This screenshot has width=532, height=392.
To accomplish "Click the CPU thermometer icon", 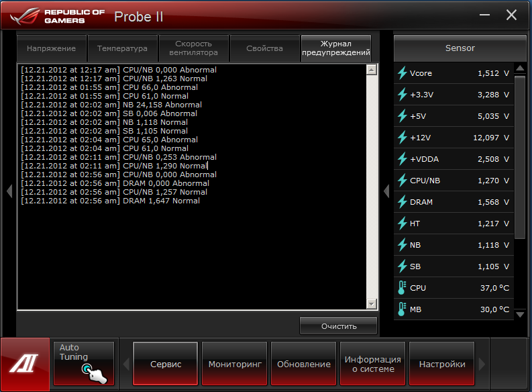I will tap(402, 288).
